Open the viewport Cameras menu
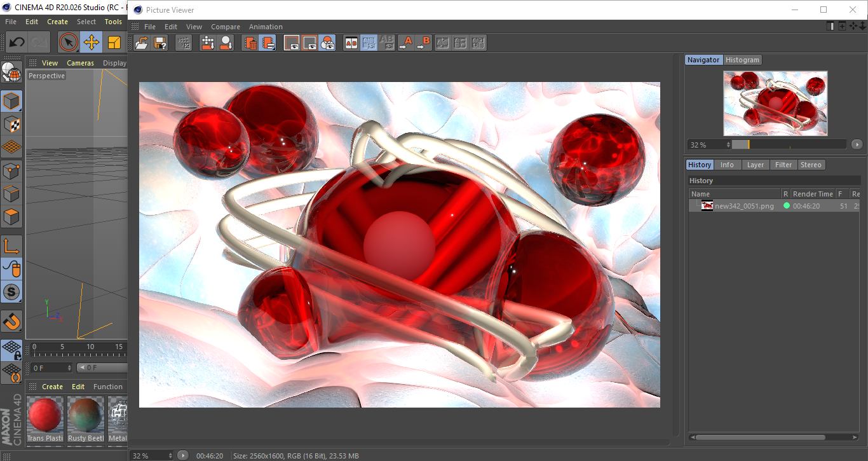868x461 pixels. [81, 63]
